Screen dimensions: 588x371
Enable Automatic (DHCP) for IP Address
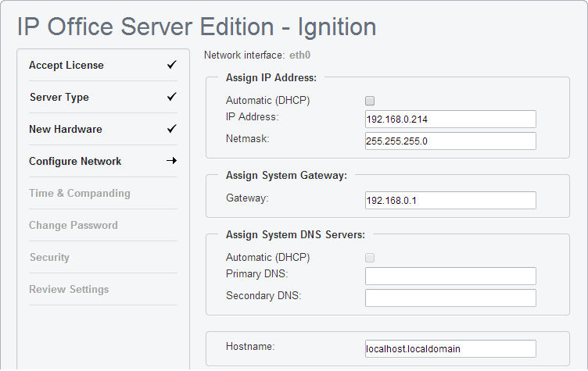click(370, 101)
